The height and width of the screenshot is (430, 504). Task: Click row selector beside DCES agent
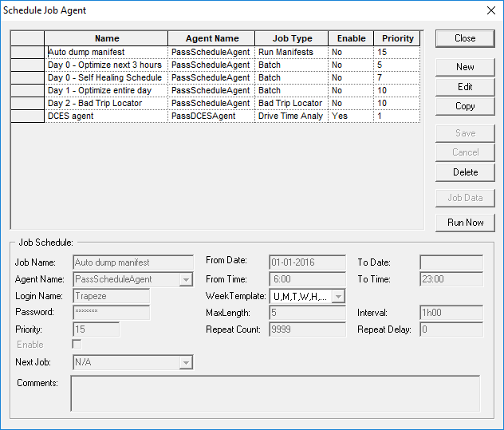point(27,116)
